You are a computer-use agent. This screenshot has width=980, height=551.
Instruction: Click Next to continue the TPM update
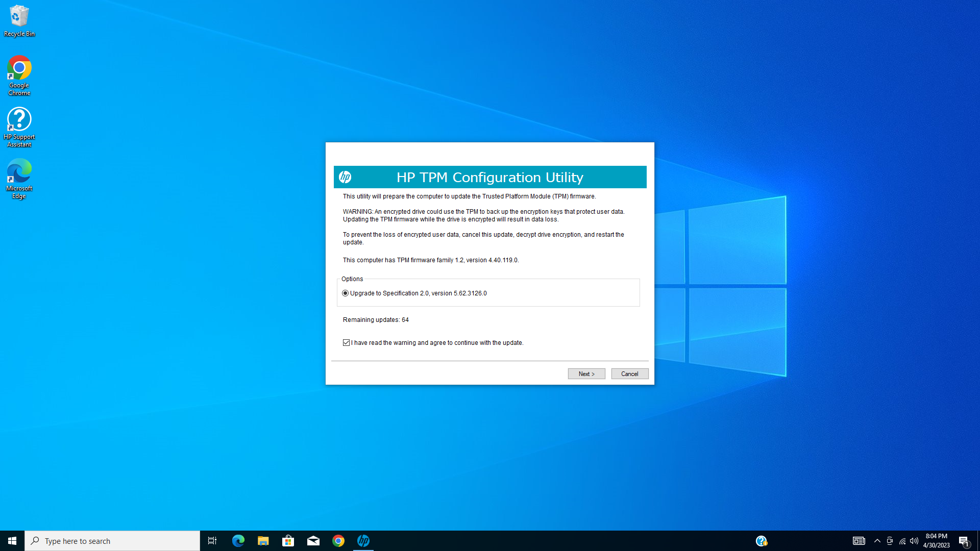point(586,373)
